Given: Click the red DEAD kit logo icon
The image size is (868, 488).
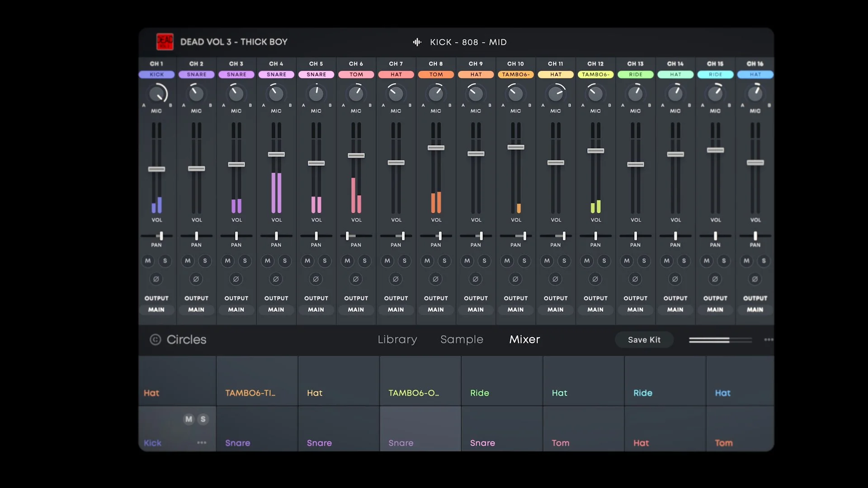Looking at the screenshot, I should [165, 42].
